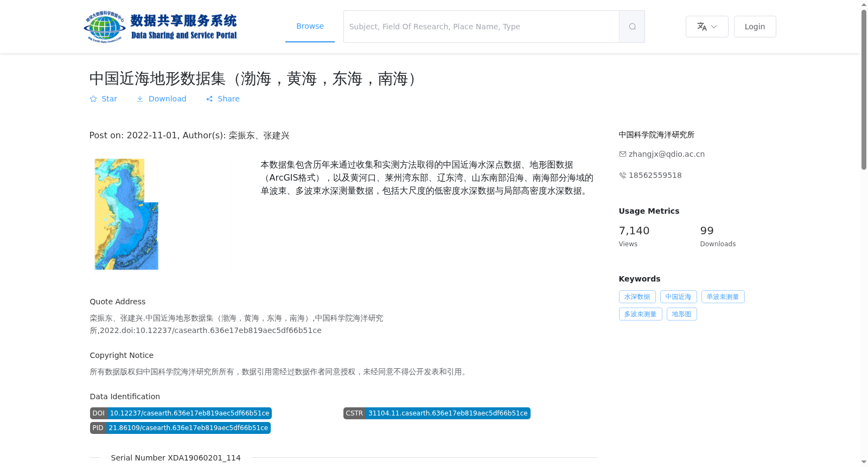This screenshot has width=868, height=467.
Task: Click the Post on 2022-11-01 author line
Action: tap(189, 136)
